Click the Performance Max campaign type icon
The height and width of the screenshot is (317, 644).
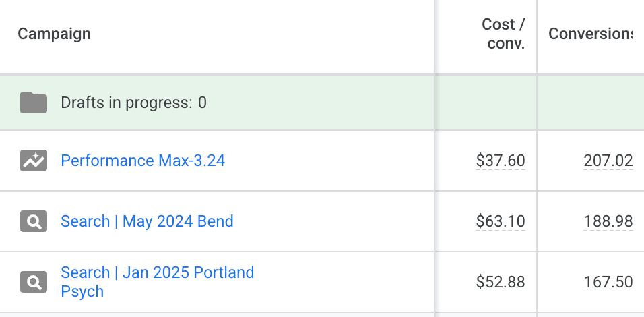click(x=33, y=161)
